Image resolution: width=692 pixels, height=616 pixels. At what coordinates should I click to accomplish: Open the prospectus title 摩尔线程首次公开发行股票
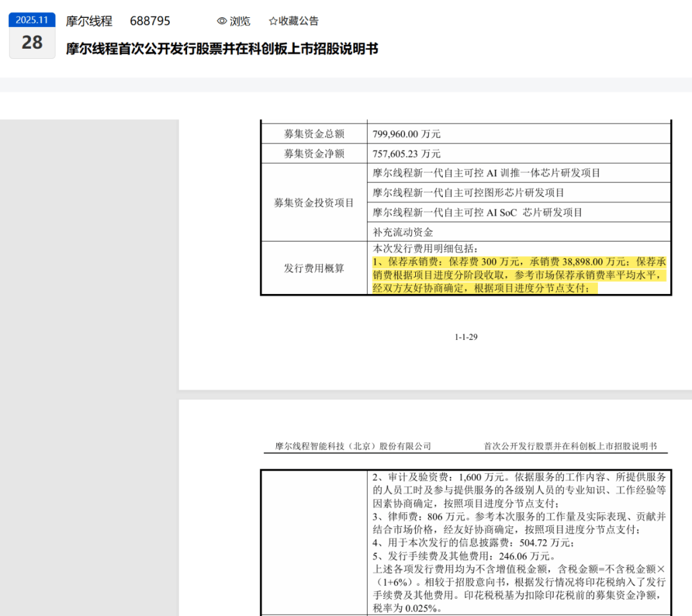click(221, 49)
